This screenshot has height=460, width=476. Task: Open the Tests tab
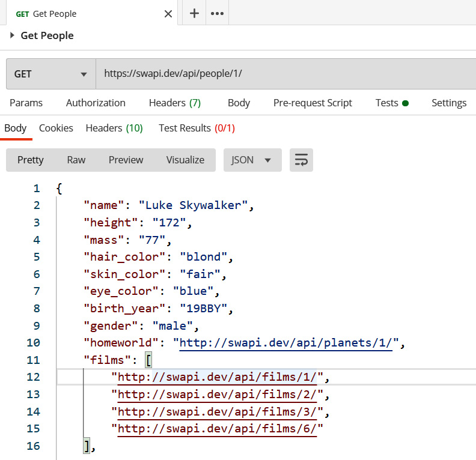pos(392,103)
